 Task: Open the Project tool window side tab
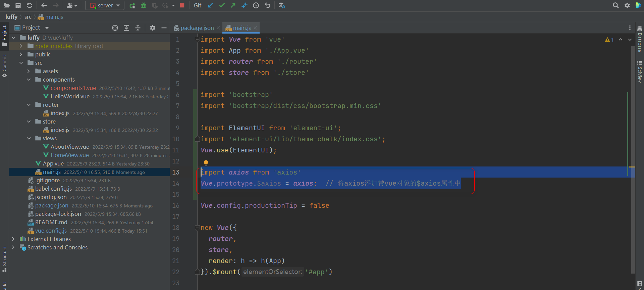pos(4,36)
